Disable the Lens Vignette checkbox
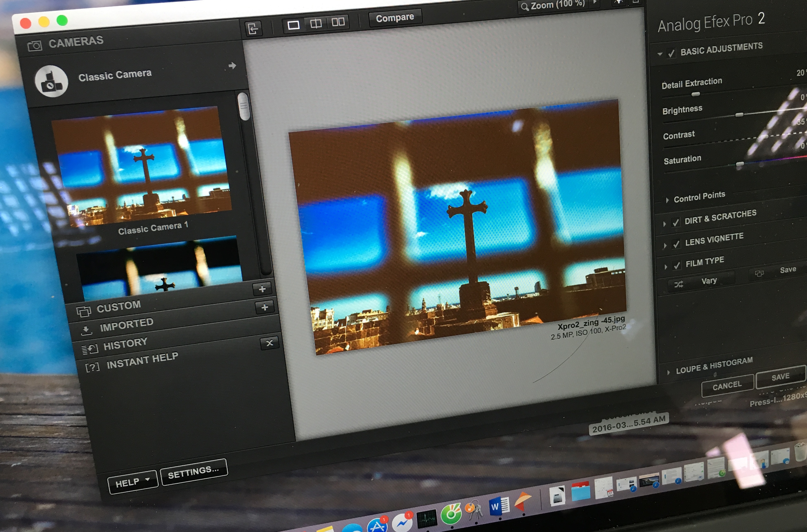The image size is (807, 532). (677, 244)
